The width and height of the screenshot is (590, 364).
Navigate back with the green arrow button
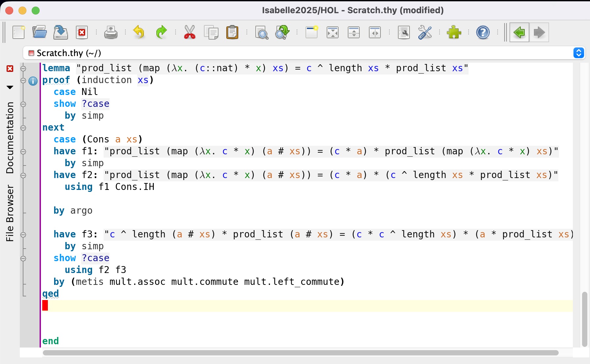(x=519, y=32)
